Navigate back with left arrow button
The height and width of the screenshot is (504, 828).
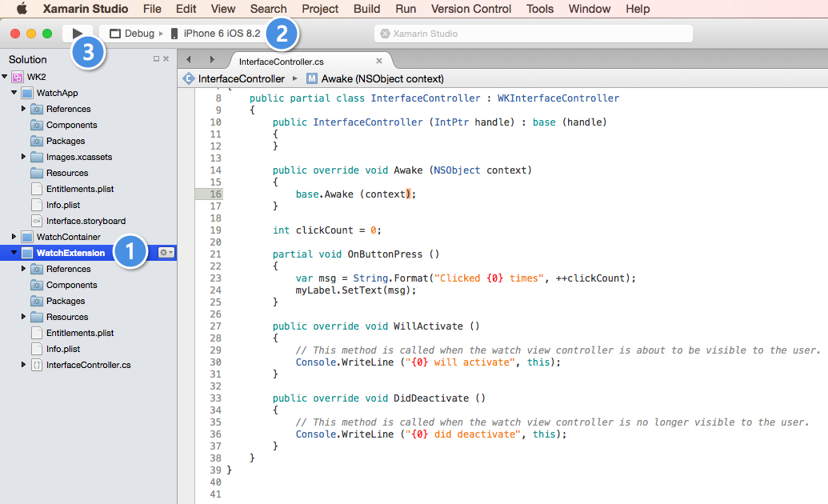click(189, 60)
